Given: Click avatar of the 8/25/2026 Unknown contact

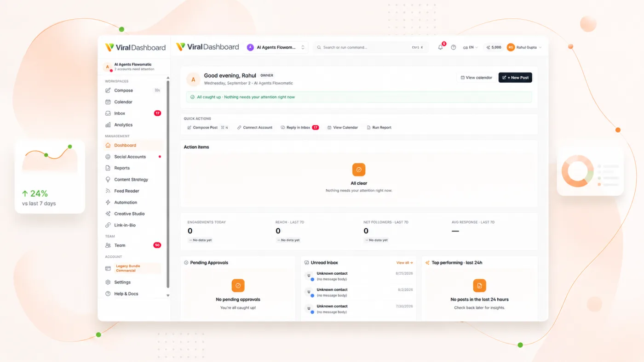Looking at the screenshot, I should (x=309, y=276).
